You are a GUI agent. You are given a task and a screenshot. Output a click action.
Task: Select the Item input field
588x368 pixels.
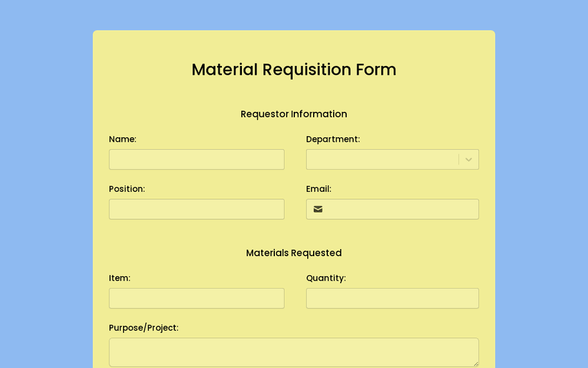point(197,299)
